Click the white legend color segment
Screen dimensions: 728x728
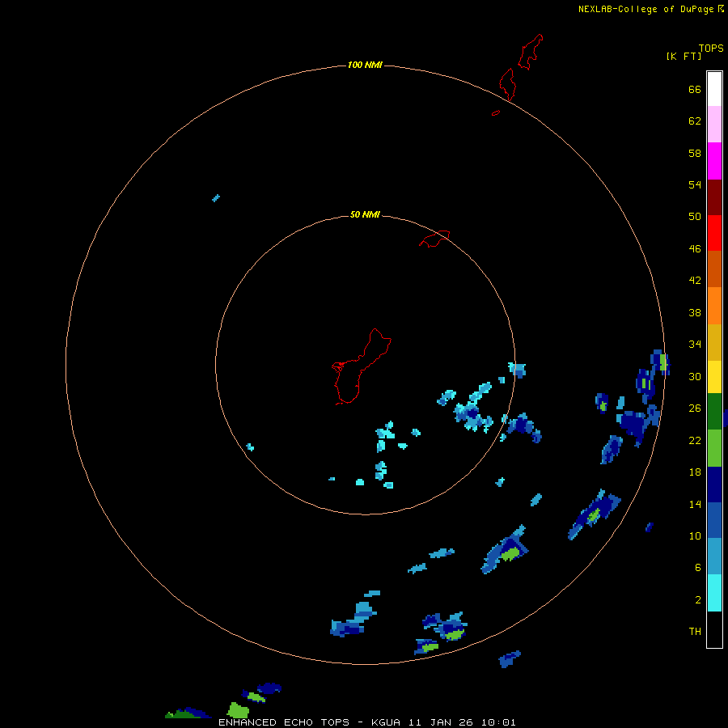tap(714, 89)
